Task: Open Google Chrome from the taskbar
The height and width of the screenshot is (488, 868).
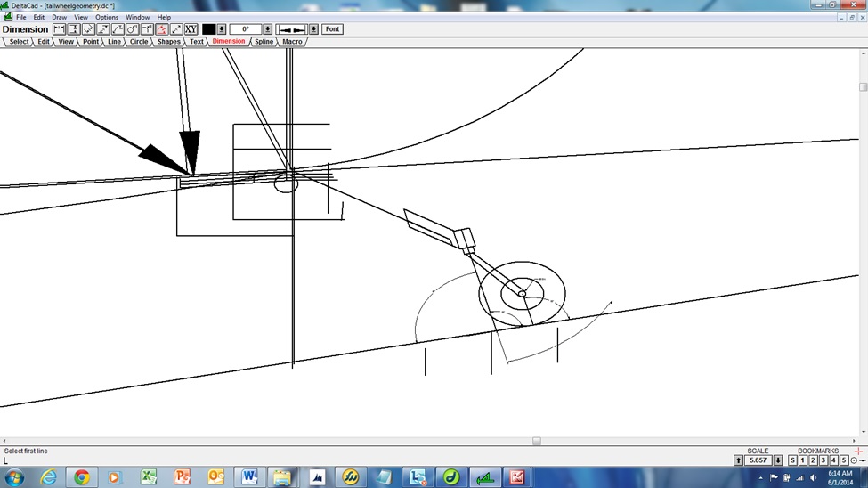Action: 81,476
